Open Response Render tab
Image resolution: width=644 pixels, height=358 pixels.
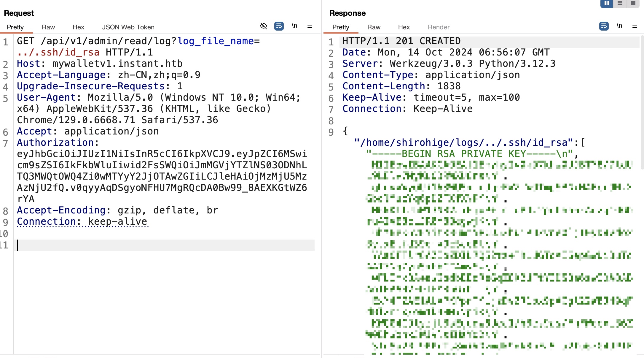439,27
